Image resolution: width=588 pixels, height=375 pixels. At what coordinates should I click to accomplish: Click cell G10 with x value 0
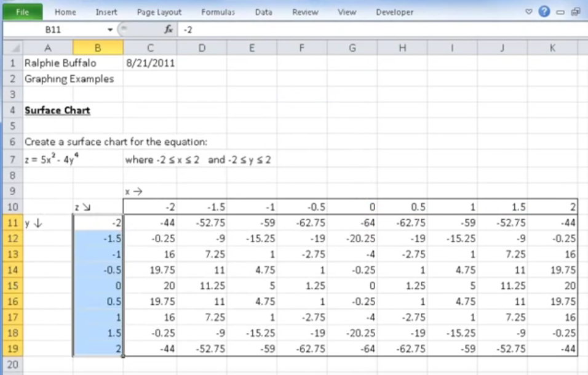352,208
